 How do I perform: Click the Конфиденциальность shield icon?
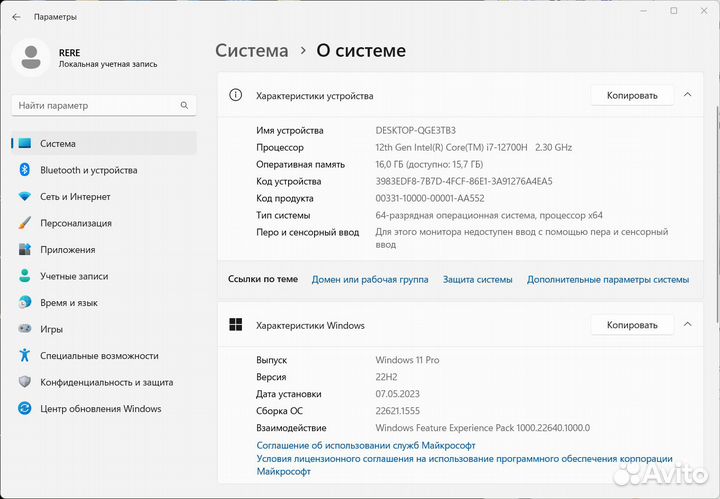point(25,381)
